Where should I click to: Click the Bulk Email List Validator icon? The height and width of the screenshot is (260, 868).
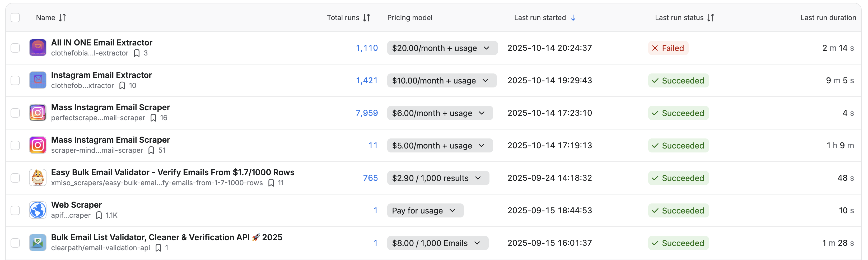tap(38, 243)
